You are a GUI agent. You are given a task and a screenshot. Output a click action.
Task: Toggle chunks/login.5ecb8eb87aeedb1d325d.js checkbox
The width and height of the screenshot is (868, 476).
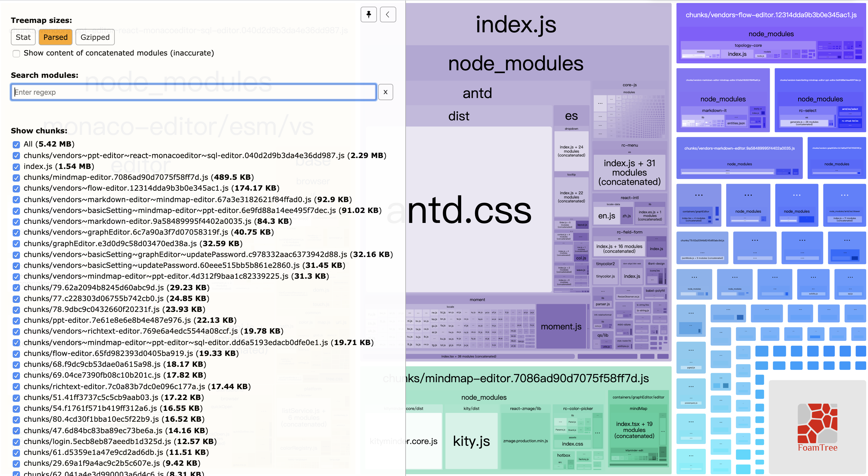tap(16, 442)
